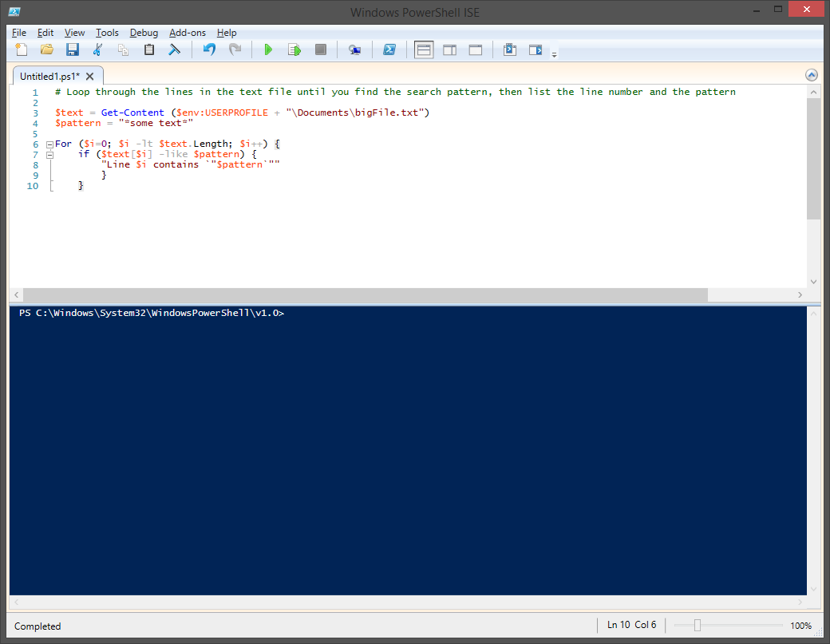Run the script with the green Run button

click(268, 49)
